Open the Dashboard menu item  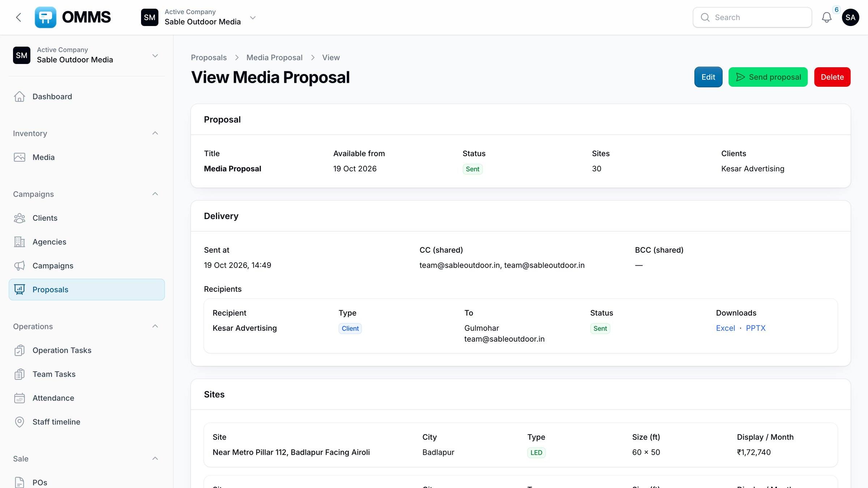(87, 97)
